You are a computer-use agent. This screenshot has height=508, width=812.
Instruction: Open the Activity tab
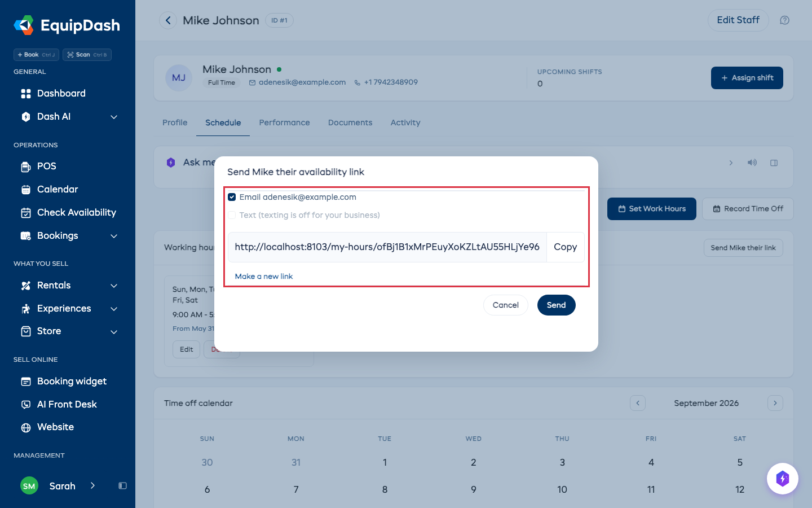(x=405, y=122)
